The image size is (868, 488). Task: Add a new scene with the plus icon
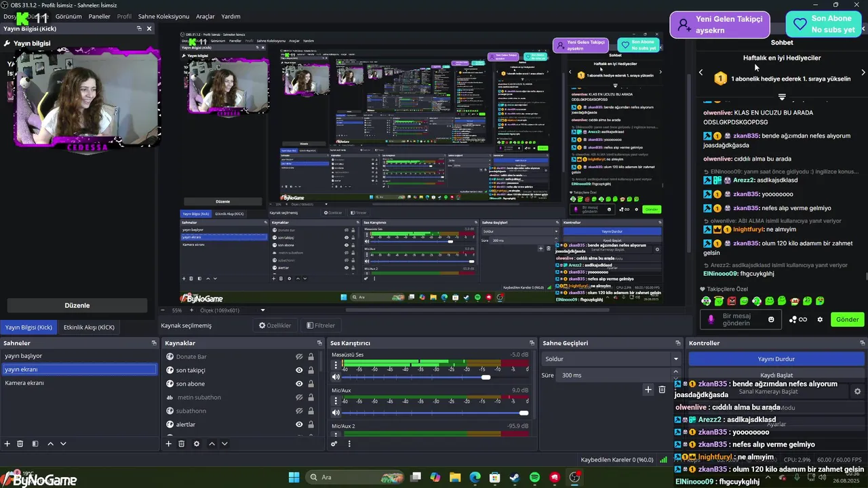[7, 444]
